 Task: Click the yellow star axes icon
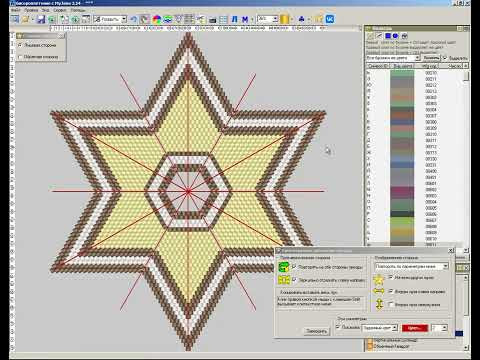click(x=379, y=279)
